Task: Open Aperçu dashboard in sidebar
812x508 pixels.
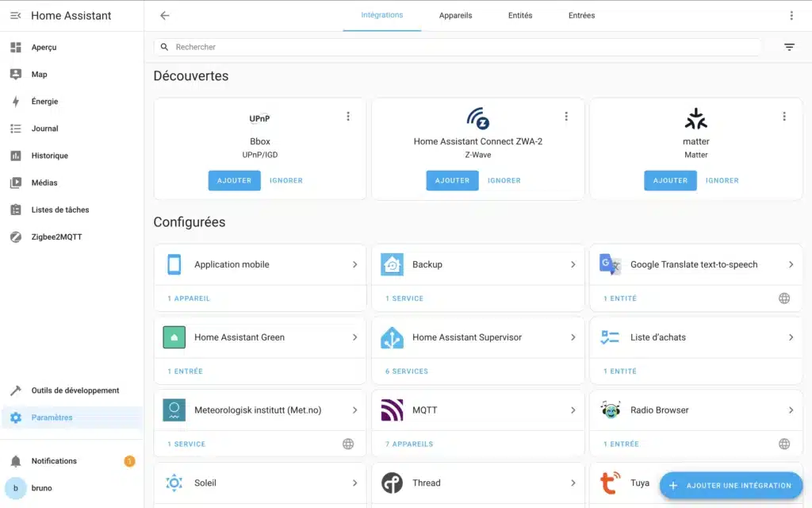Action: [71, 47]
